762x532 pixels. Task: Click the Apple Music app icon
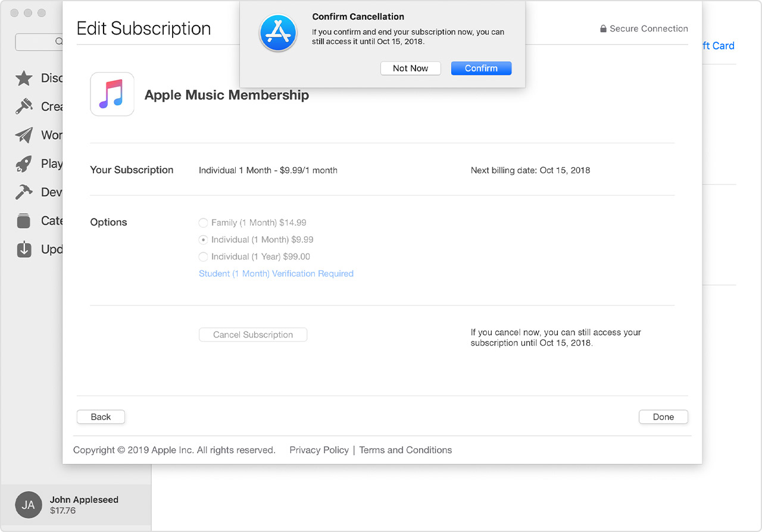coord(112,94)
